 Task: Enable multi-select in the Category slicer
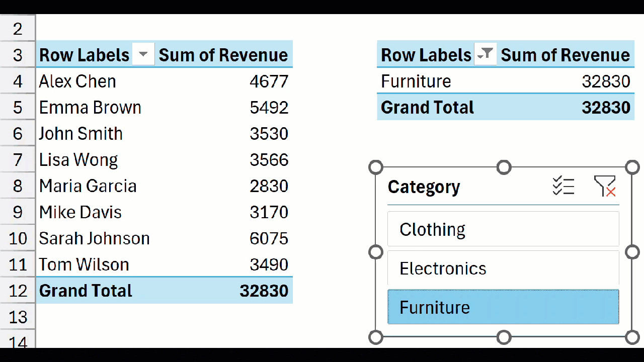pos(563,186)
